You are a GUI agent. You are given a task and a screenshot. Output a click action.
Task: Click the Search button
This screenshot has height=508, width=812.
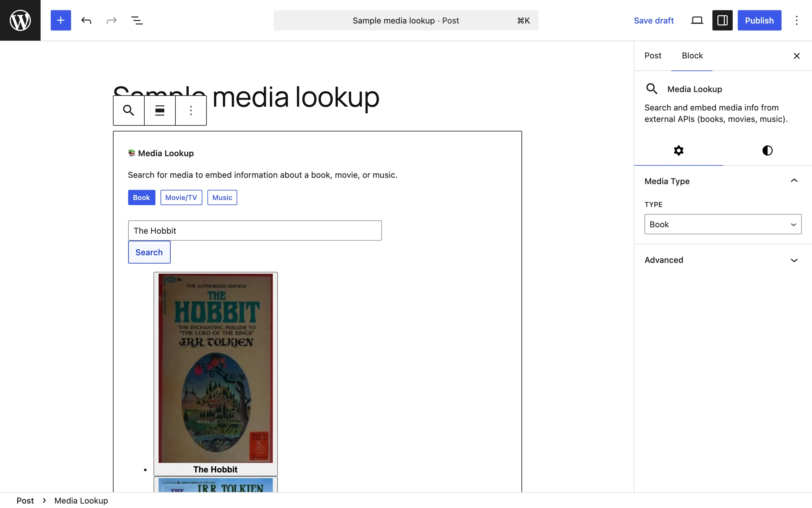pos(149,252)
